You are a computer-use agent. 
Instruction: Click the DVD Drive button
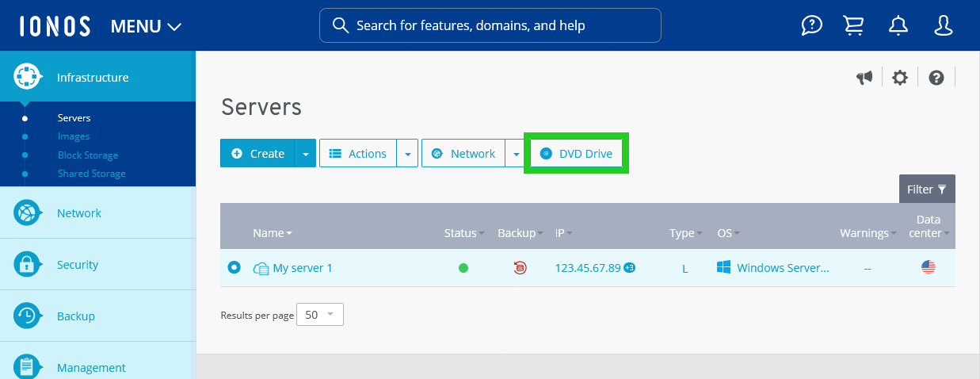577,154
